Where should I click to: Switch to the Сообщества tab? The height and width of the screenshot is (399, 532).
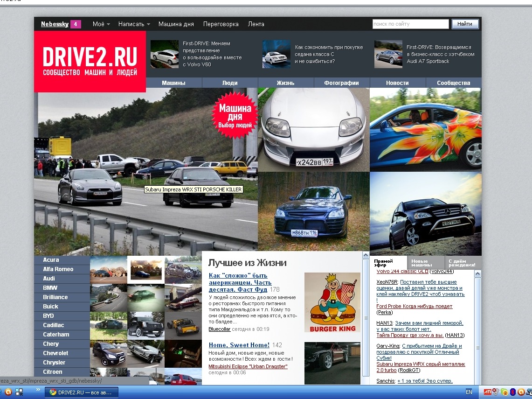coord(454,83)
